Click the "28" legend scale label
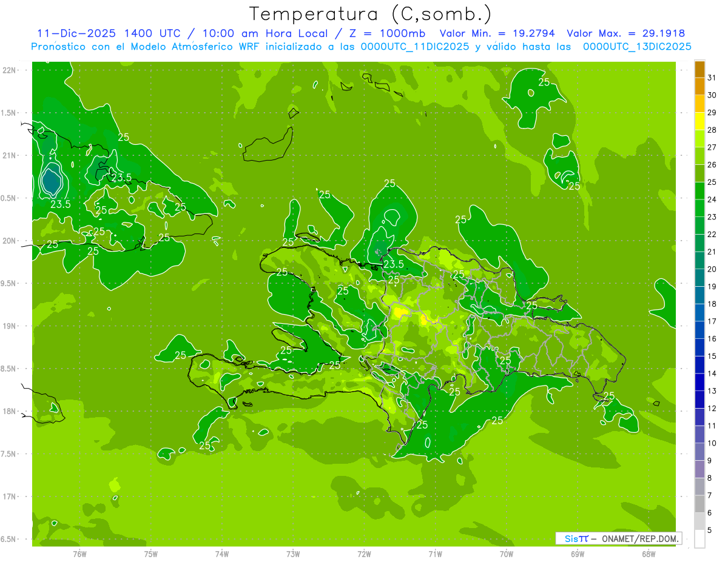 [712, 130]
